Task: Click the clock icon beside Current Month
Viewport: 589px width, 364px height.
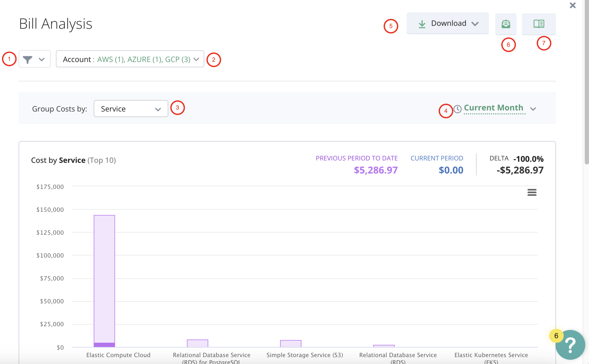Action: click(x=457, y=109)
